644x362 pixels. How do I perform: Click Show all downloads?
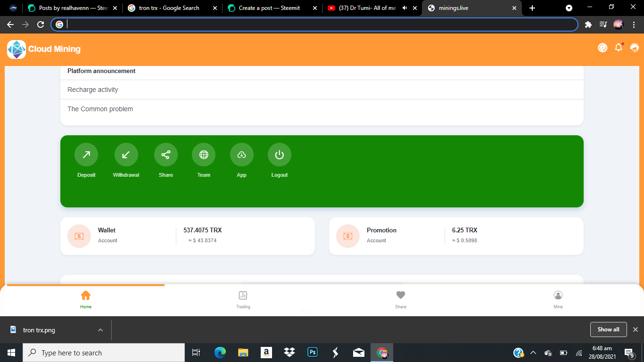coord(608,329)
